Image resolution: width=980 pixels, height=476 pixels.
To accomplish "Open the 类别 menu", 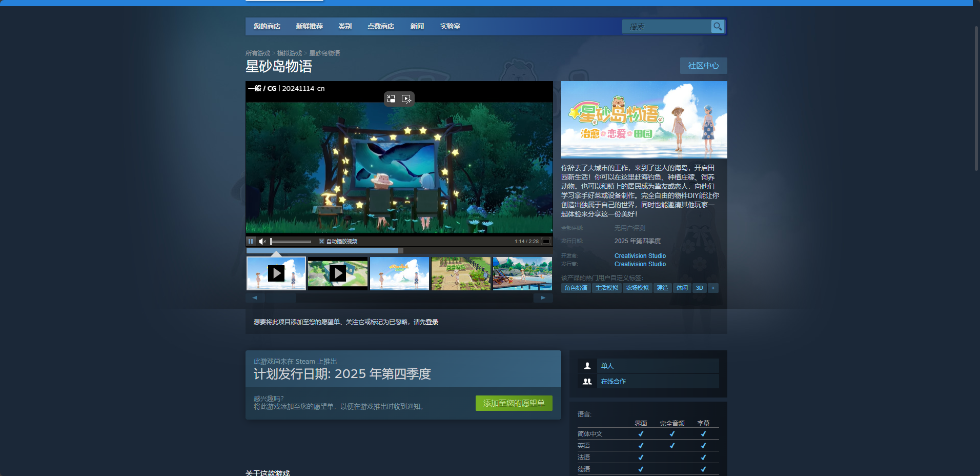I will (345, 26).
